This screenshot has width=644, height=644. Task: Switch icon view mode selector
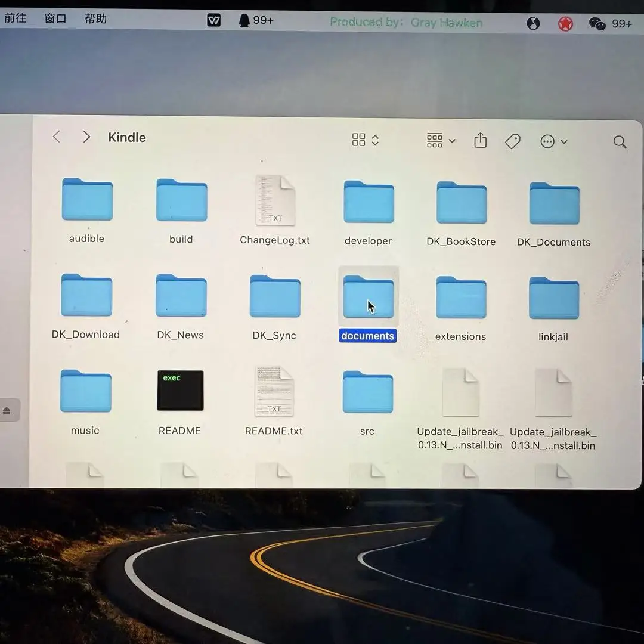(x=365, y=140)
